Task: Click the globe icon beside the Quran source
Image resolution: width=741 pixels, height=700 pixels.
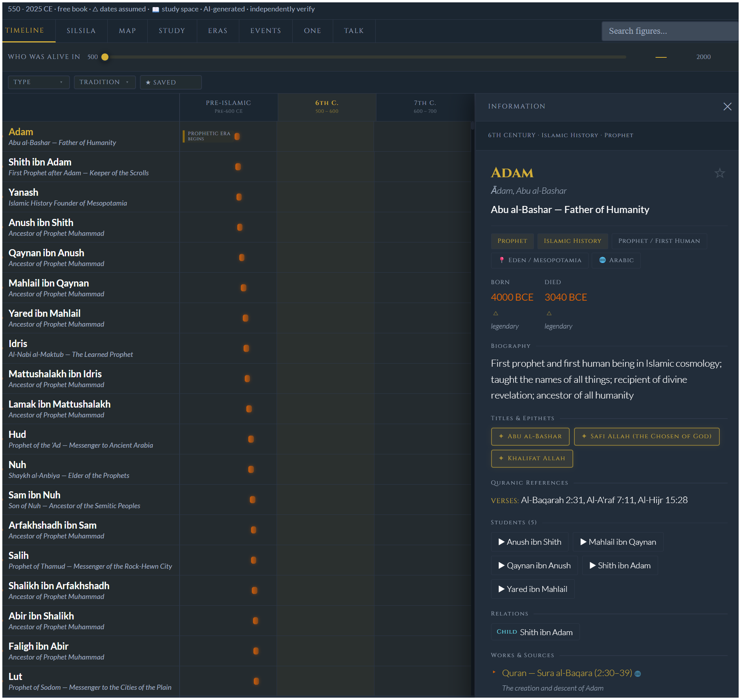Action: [x=638, y=673]
